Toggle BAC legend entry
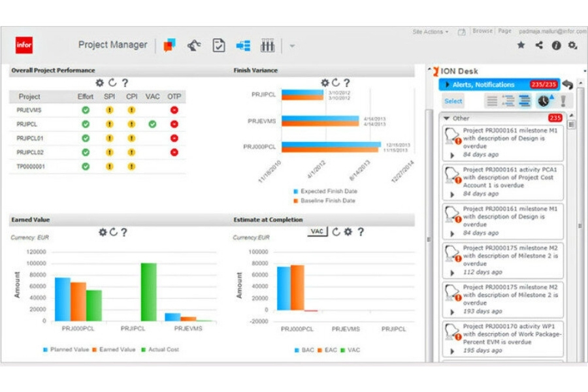 click(304, 350)
